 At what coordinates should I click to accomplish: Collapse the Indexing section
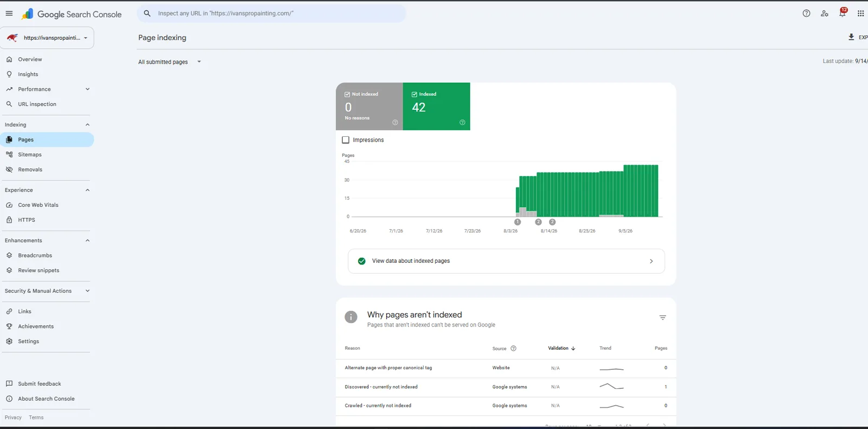[x=87, y=125]
